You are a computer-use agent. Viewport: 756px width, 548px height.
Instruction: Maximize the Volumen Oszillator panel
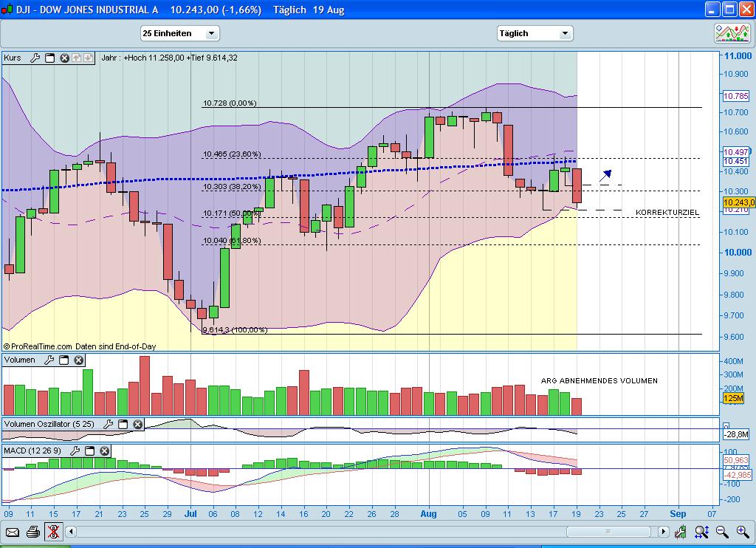[x=123, y=424]
